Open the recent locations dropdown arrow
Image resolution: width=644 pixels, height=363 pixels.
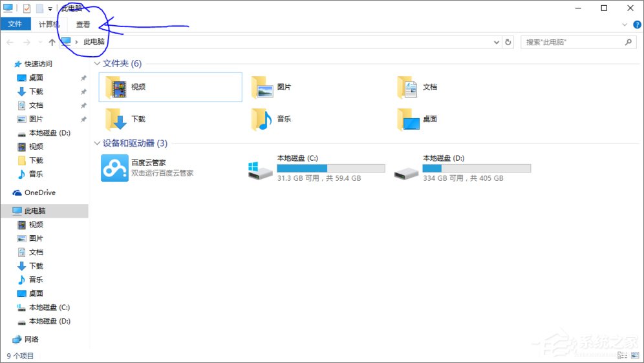pyautogui.click(x=40, y=42)
